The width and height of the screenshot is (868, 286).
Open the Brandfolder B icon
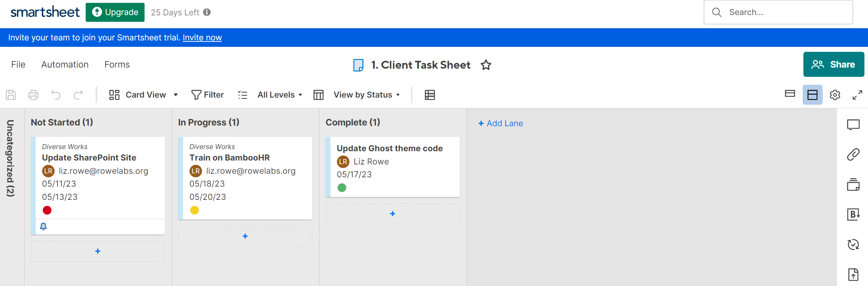pyautogui.click(x=853, y=214)
